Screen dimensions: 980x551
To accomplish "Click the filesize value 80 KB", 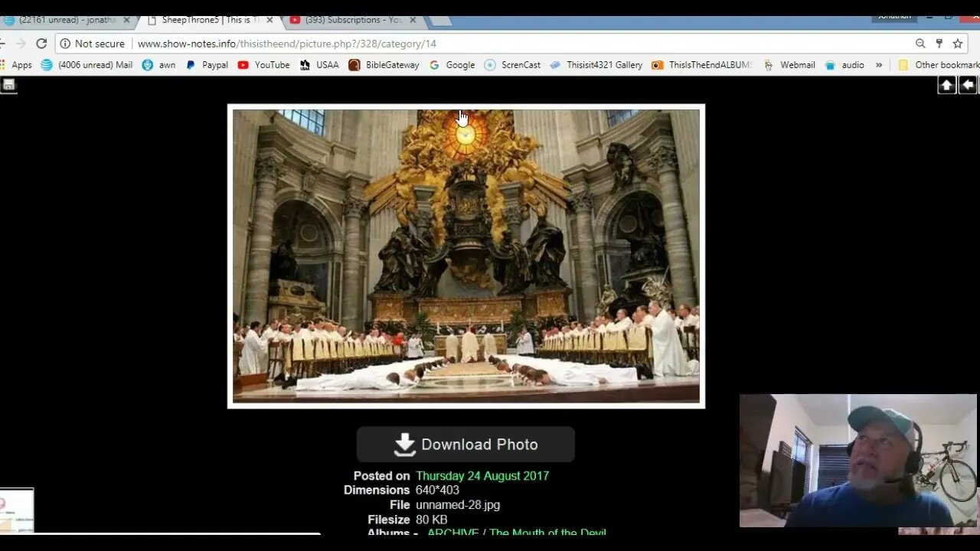I will click(x=432, y=520).
